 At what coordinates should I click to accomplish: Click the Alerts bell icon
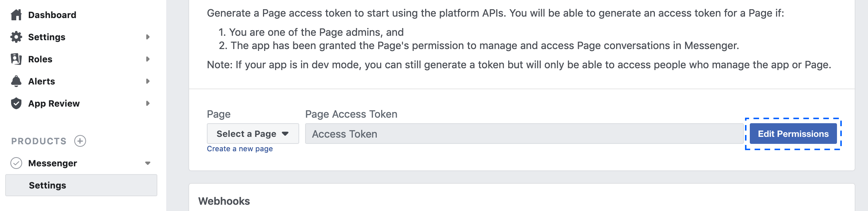point(16,81)
